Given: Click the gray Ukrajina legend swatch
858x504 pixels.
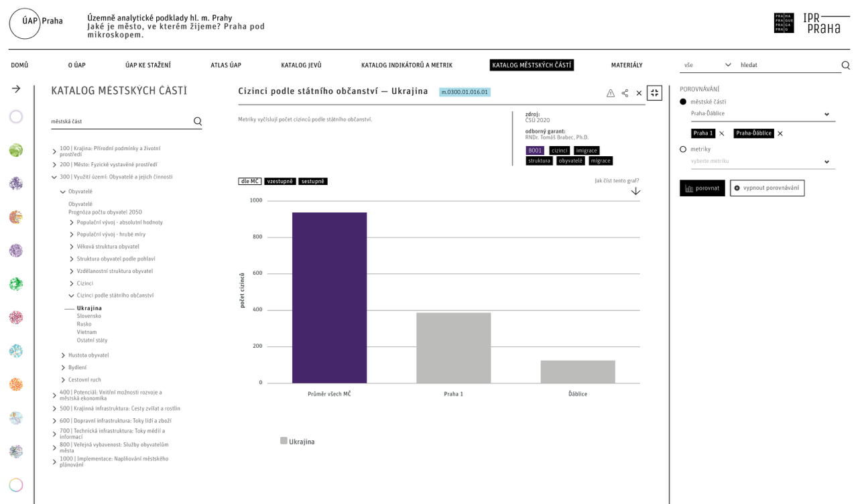Looking at the screenshot, I should click(x=284, y=441).
